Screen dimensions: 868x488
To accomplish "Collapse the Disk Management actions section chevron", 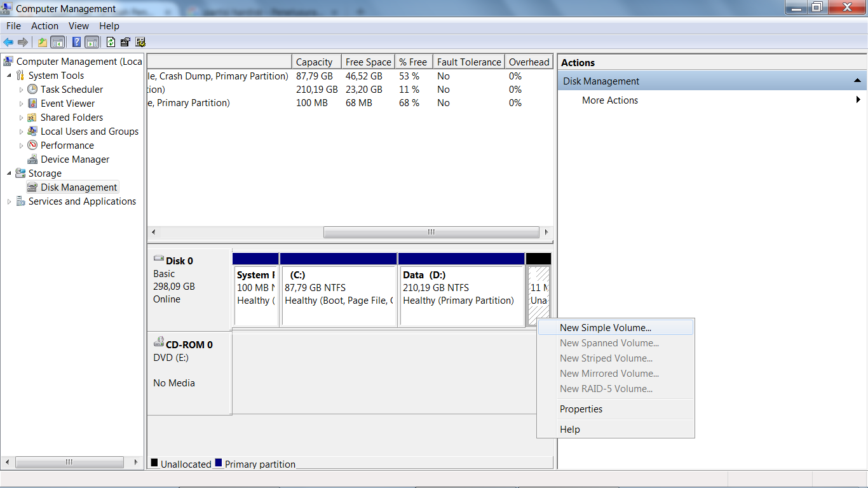I will coord(858,81).
